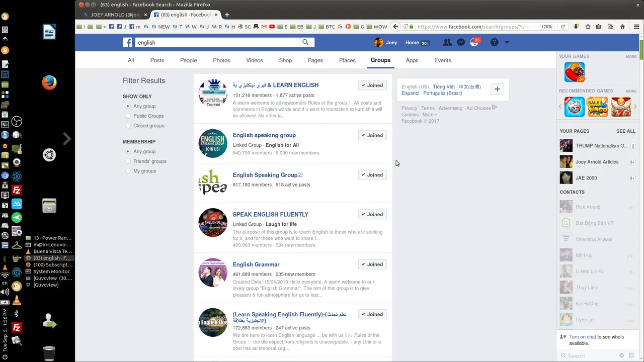Select Any group under Membership
Image resolution: width=644 pixels, height=362 pixels.
click(x=128, y=151)
